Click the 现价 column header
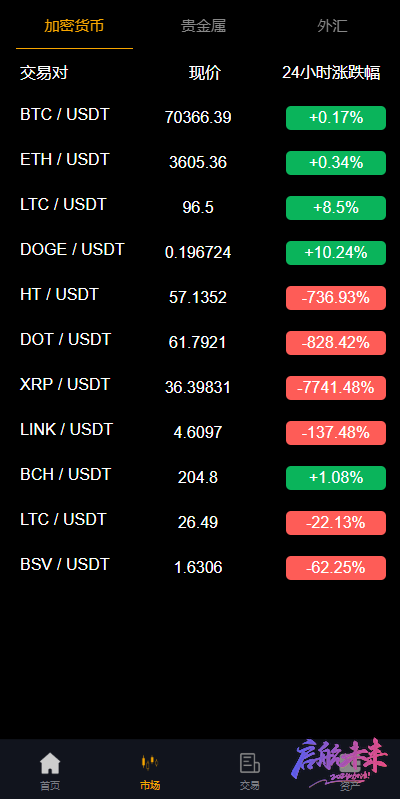Screen dimensions: 400x799 point(205,73)
